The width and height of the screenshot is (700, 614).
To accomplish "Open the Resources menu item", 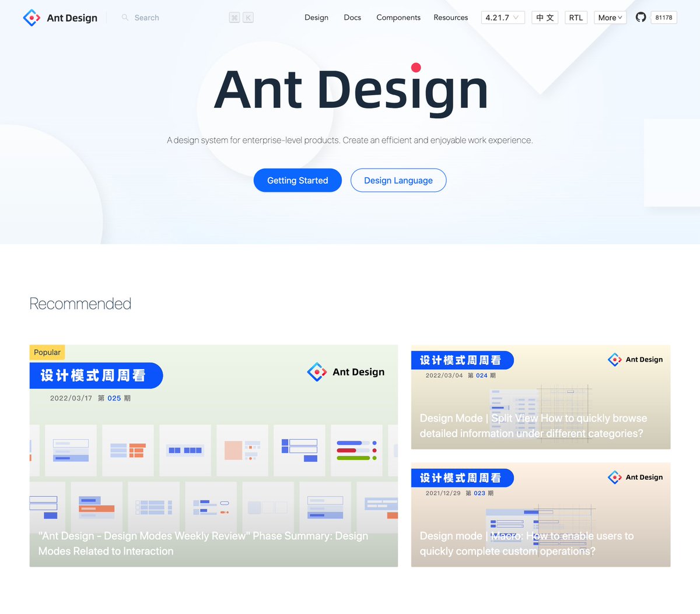I will tap(451, 17).
